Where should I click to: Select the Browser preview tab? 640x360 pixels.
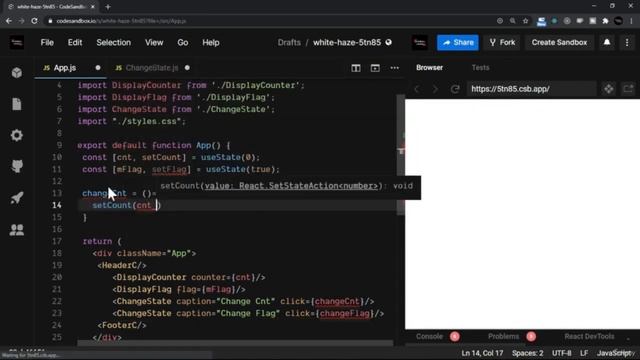(x=429, y=68)
